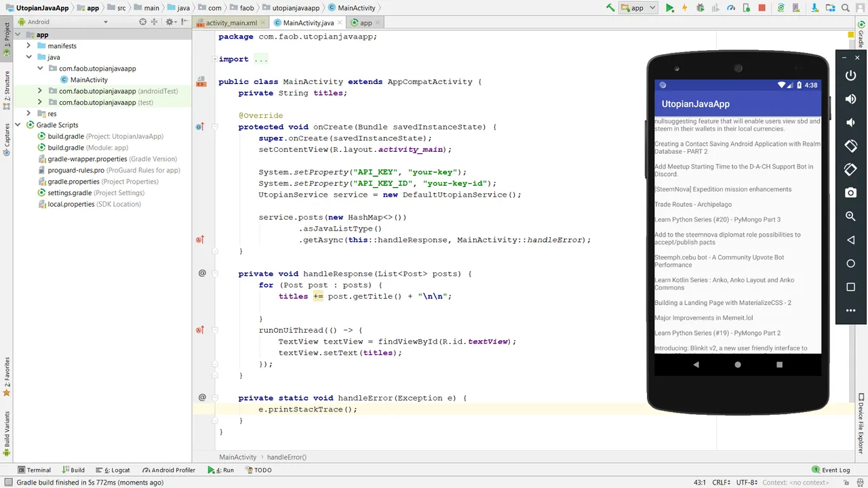868x488 pixels.
Task: Collapse the java folder node
Action: [x=28, y=57]
